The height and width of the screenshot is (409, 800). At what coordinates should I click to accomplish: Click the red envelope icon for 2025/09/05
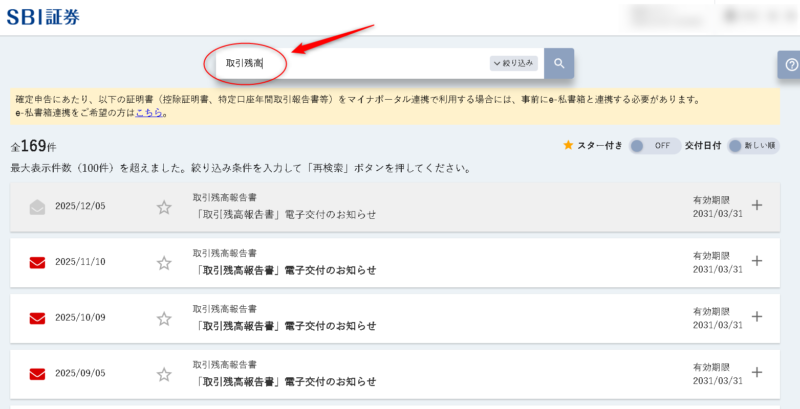(x=37, y=374)
